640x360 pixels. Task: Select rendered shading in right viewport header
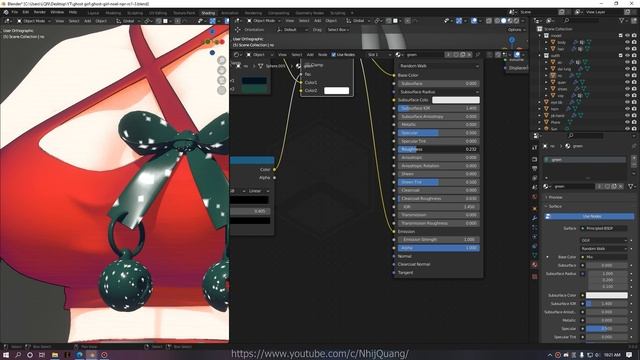tap(517, 20)
